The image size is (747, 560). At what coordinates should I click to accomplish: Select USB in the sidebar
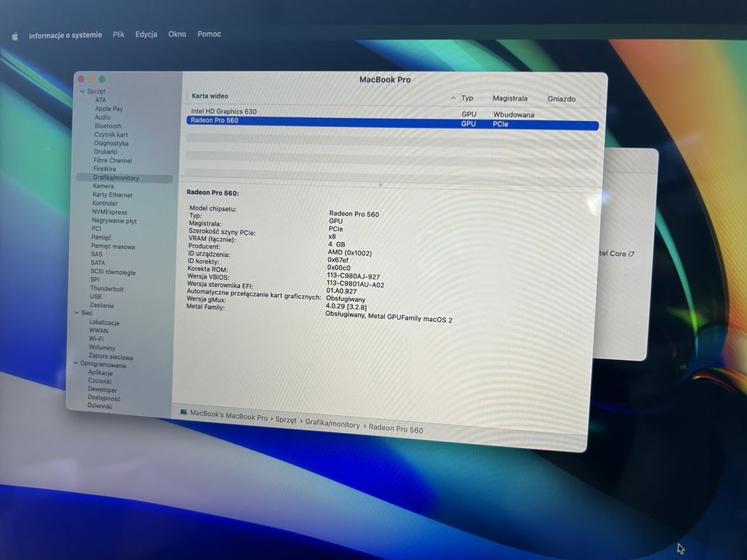pos(96,296)
